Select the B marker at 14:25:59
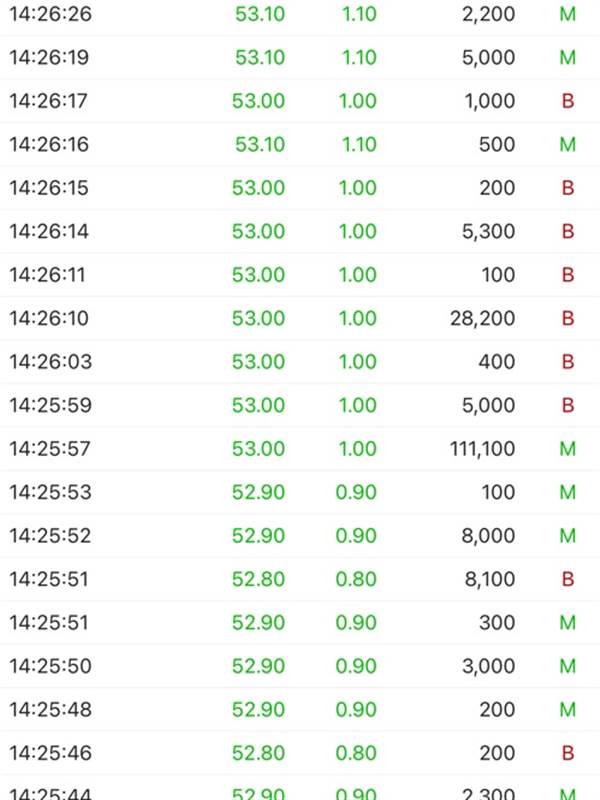 [x=567, y=406]
